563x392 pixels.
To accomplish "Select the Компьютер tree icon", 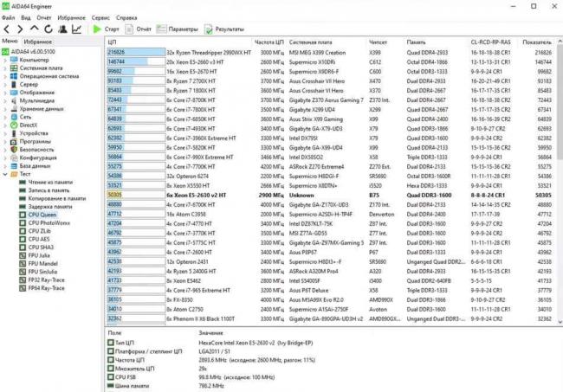I will point(14,60).
